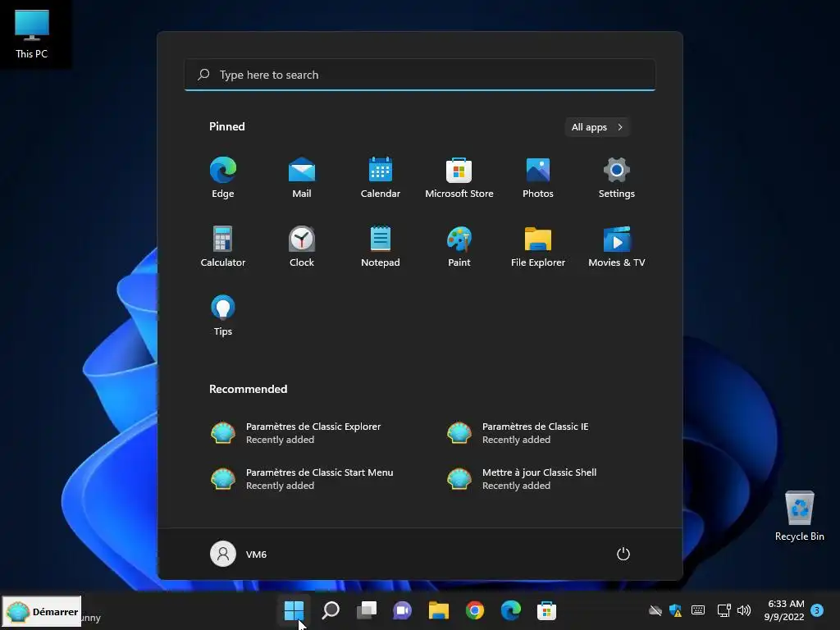Select the This PC desktop icon
This screenshot has height=630, width=840.
tap(32, 34)
